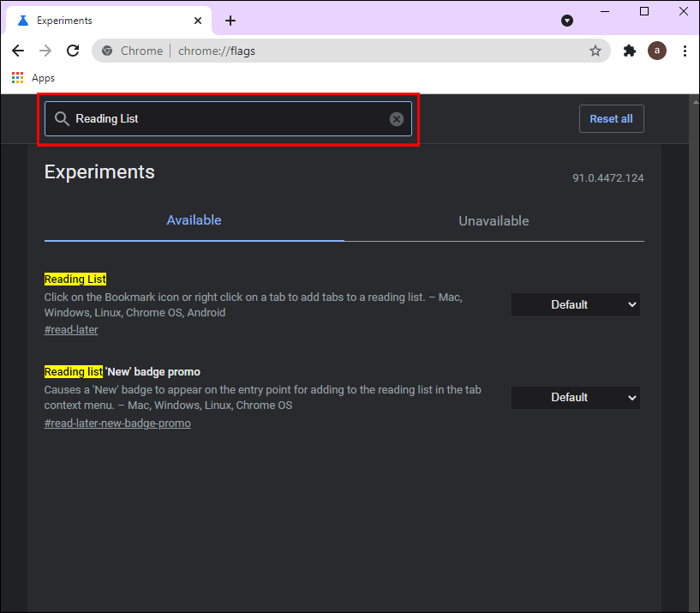This screenshot has width=700, height=613.
Task: Open the Extensions puzzle icon
Action: click(630, 51)
